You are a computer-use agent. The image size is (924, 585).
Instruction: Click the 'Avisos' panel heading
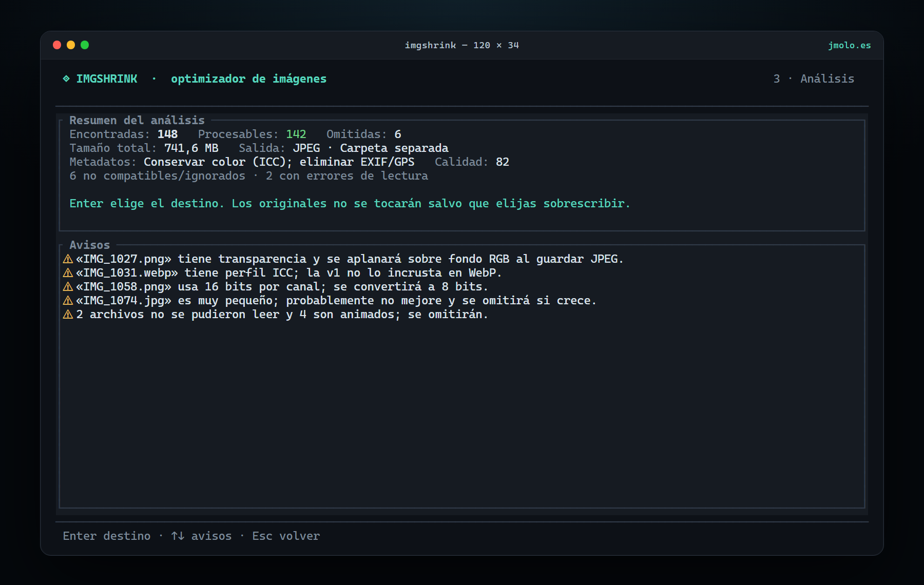[90, 245]
